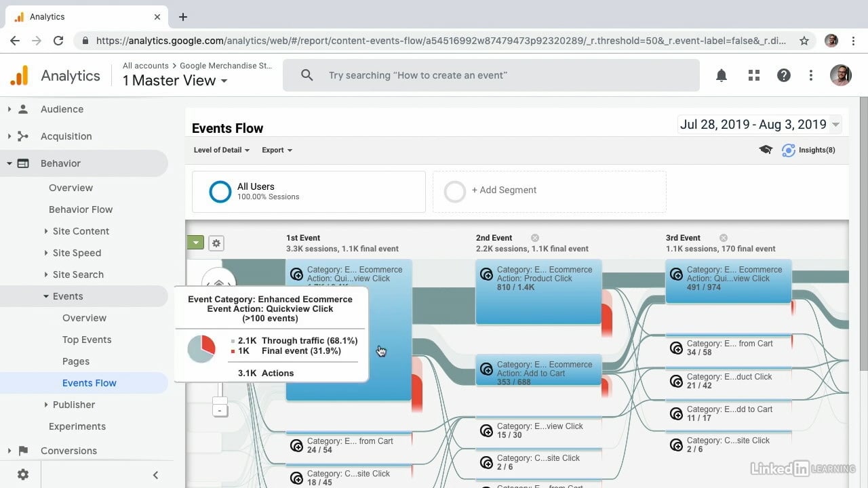Viewport: 868px width, 488px height.
Task: Open Insights(8) panel
Action: pos(808,150)
